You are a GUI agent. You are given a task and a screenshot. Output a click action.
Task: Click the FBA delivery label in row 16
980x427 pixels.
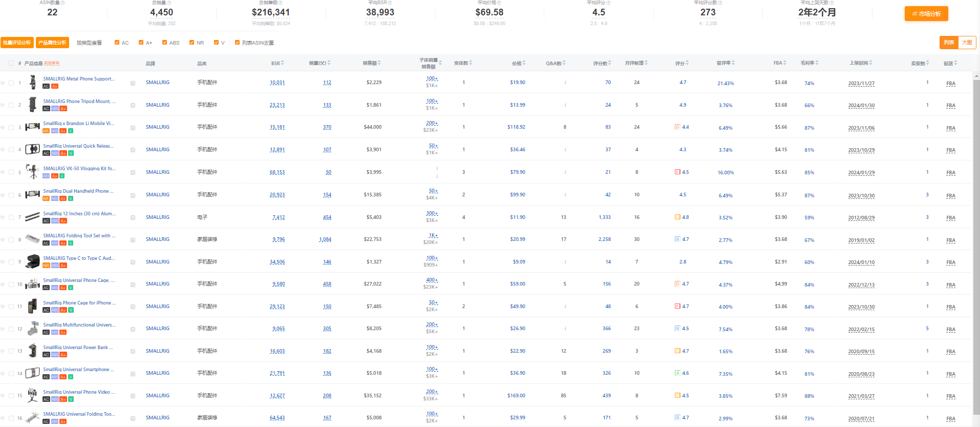pos(951,418)
